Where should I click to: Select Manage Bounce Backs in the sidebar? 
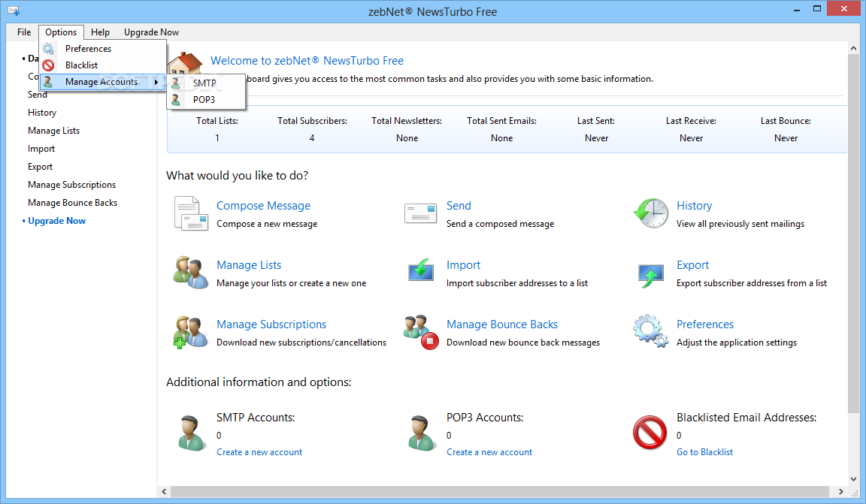coord(72,203)
